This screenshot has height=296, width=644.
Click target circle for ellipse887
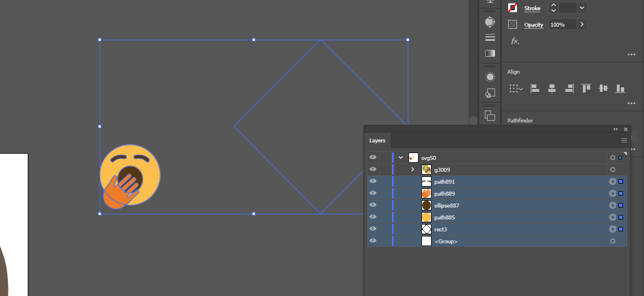pyautogui.click(x=613, y=205)
